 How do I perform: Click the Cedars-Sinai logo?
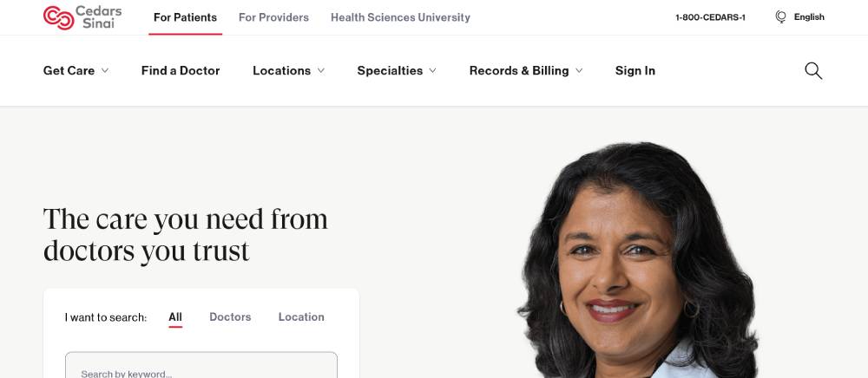point(82,17)
